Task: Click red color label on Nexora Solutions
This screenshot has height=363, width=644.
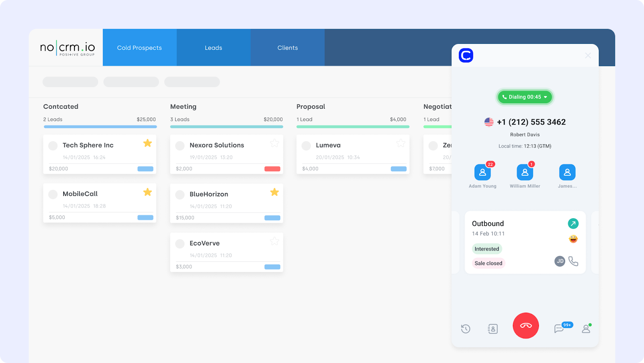Action: (x=272, y=169)
